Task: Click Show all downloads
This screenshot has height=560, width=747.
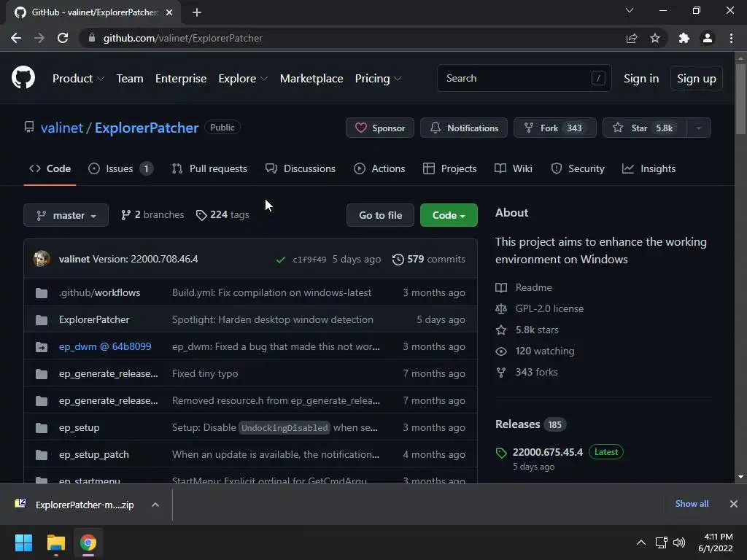Action: [x=692, y=504]
